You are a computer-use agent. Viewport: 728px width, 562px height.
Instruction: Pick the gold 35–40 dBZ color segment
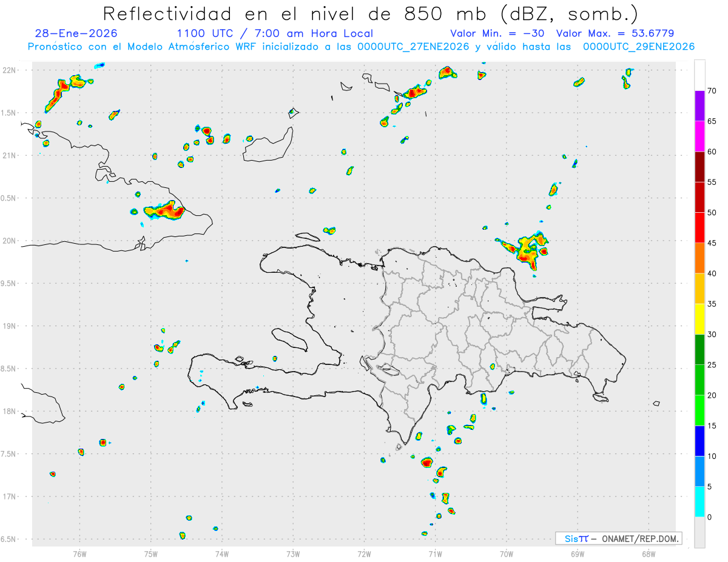pos(699,289)
